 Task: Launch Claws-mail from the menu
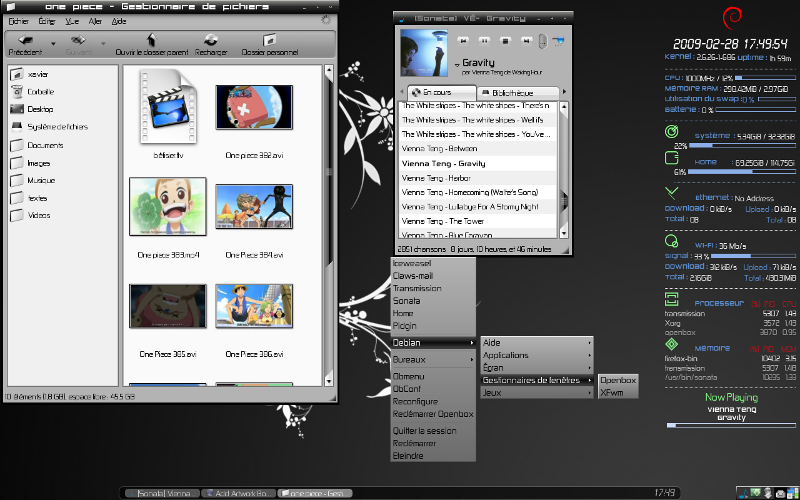click(433, 276)
